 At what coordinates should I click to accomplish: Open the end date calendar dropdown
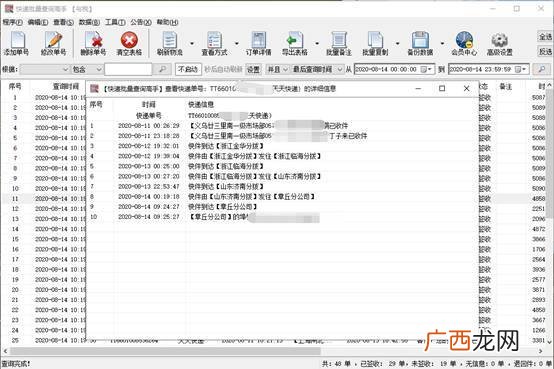tap(520, 69)
